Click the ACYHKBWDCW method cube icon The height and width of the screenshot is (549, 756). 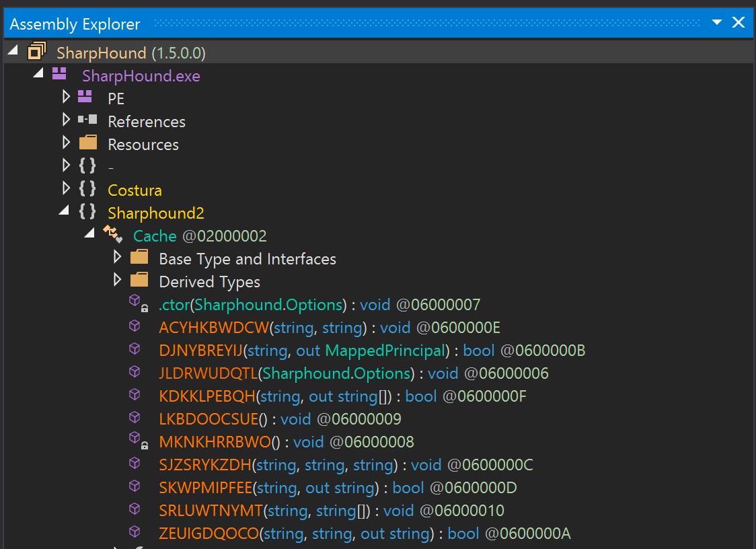pos(135,326)
